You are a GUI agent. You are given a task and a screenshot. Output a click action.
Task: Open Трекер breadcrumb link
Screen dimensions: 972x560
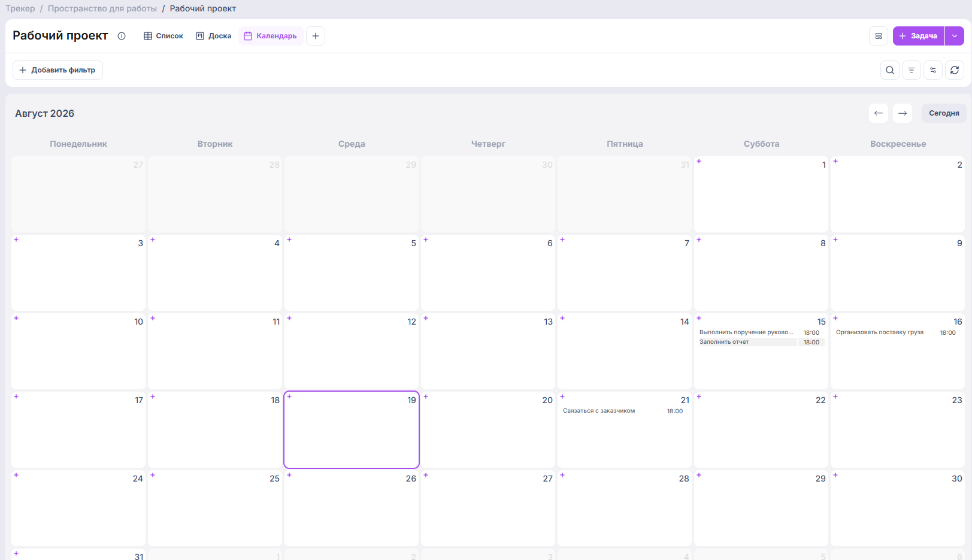[x=20, y=8]
